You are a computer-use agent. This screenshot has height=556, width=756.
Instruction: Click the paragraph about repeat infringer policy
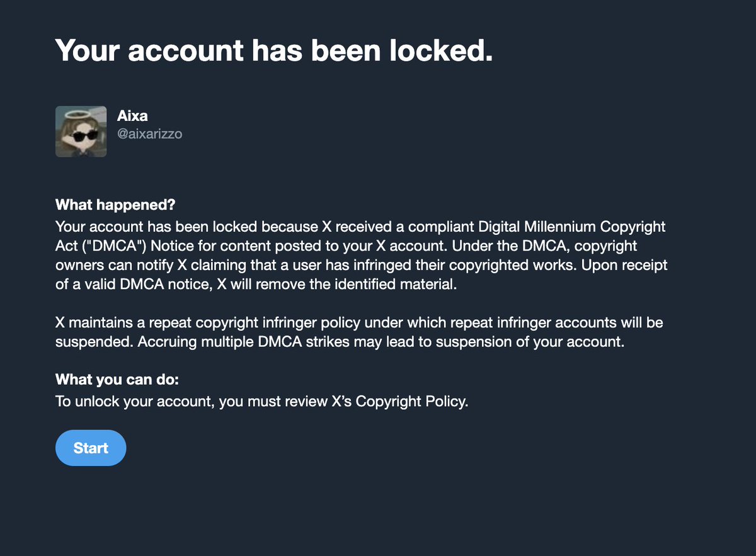359,332
